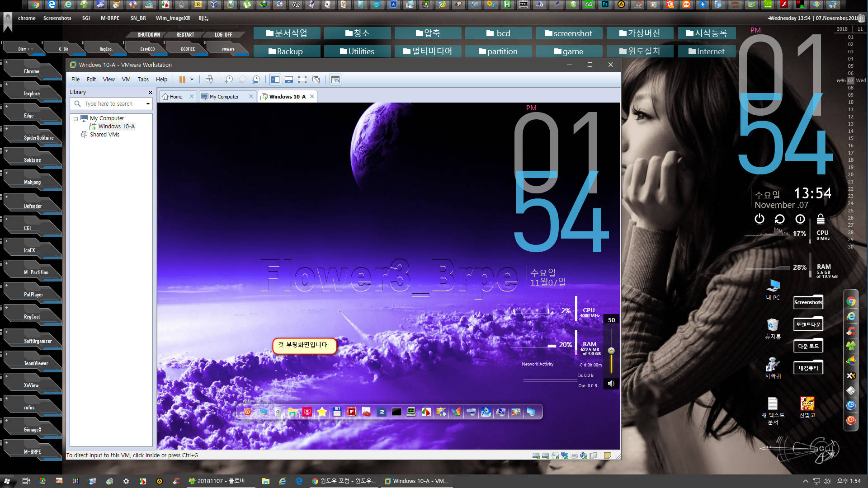Open the VMware Tabs menu

pyautogui.click(x=143, y=80)
